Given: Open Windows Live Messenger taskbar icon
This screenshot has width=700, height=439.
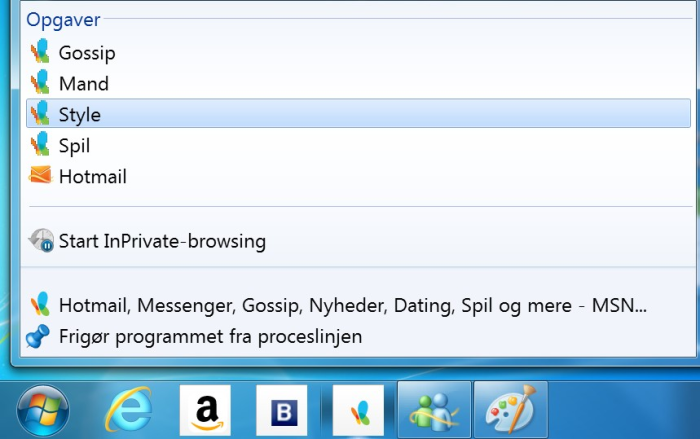Looking at the screenshot, I should pos(434,410).
